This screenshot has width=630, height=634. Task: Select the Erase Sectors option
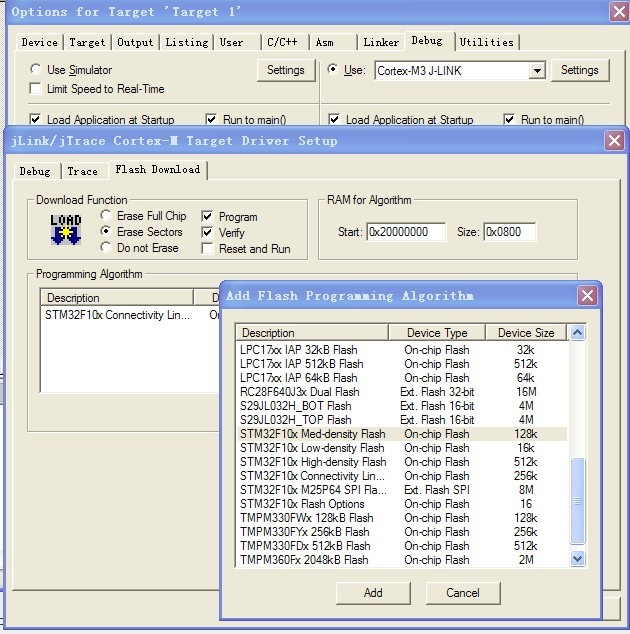click(x=106, y=231)
